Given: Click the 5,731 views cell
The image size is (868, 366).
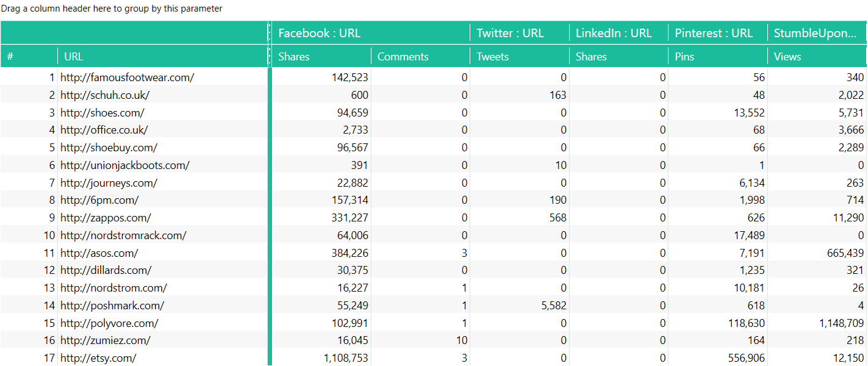Looking at the screenshot, I should pos(817,113).
